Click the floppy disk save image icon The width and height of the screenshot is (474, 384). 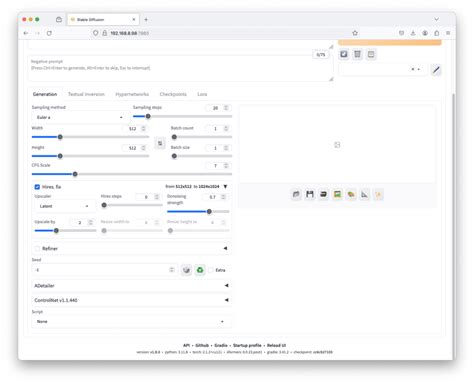coord(310,194)
